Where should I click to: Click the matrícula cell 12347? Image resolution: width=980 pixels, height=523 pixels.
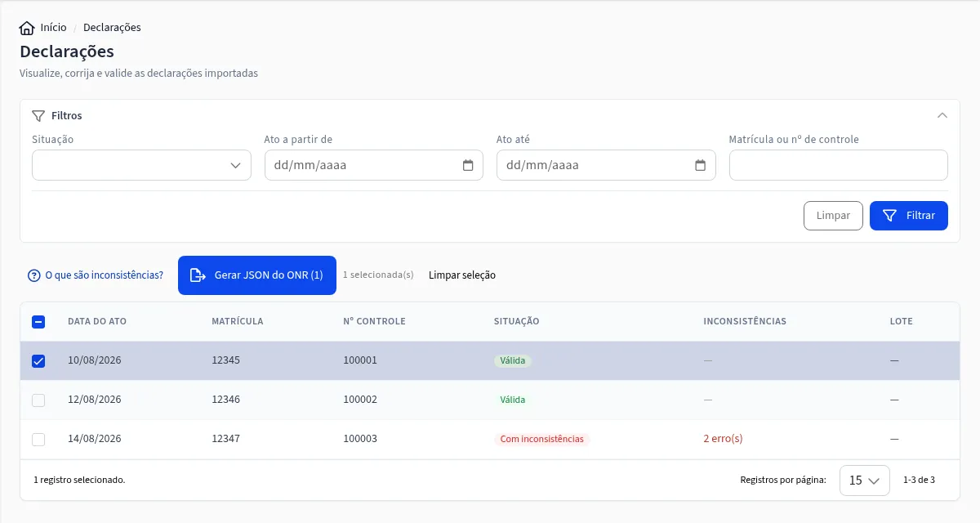[x=226, y=439]
